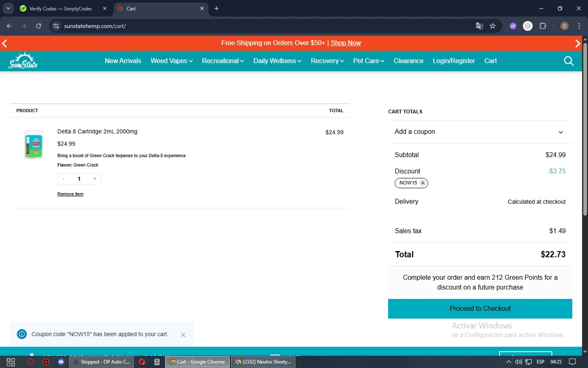Viewport: 588px width, 368px height.
Task: Go to previous announcement banner arrow
Action: [x=5, y=43]
